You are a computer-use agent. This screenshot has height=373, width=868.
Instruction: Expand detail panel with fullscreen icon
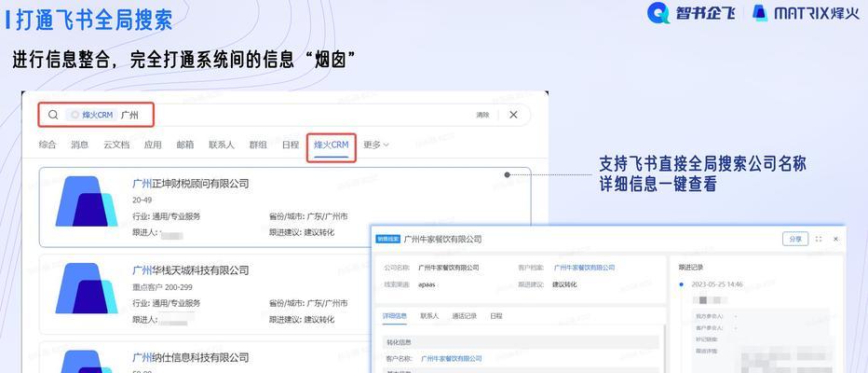tap(819, 239)
